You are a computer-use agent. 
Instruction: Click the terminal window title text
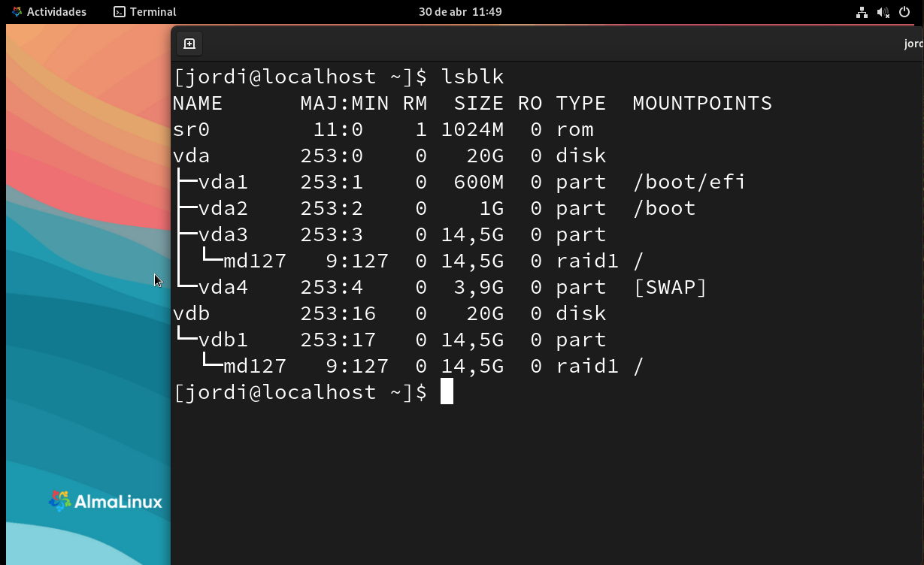[913, 44]
